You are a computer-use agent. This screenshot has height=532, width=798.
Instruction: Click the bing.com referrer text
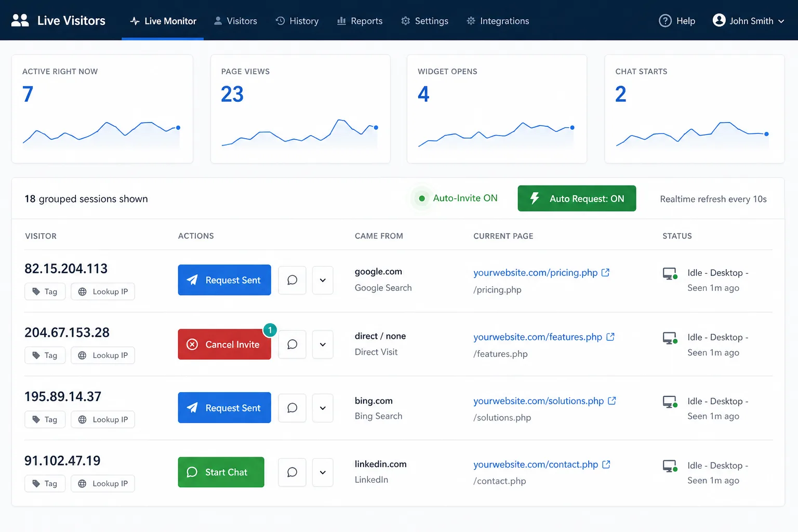point(374,401)
